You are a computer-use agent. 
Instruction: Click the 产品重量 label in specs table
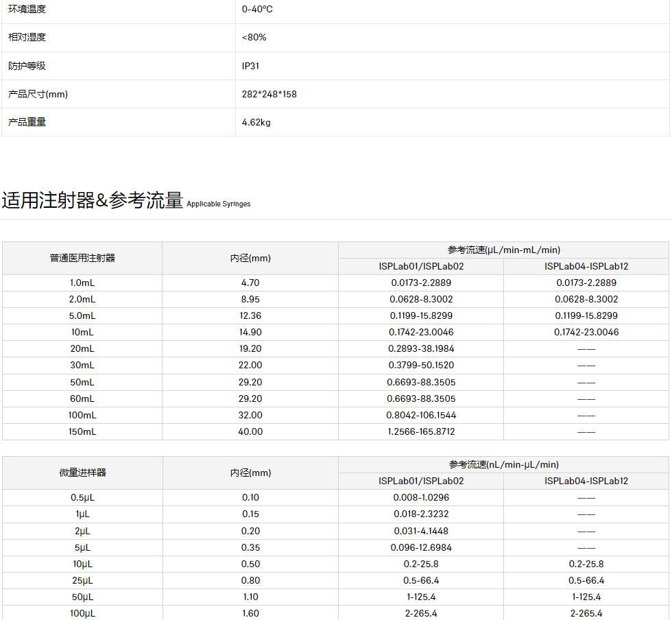27,122
